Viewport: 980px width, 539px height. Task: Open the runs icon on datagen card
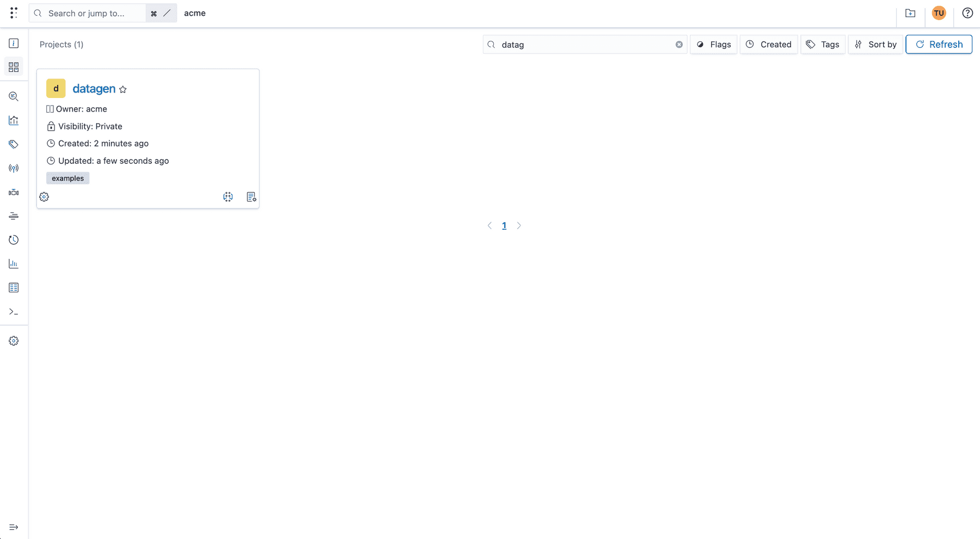click(x=228, y=197)
